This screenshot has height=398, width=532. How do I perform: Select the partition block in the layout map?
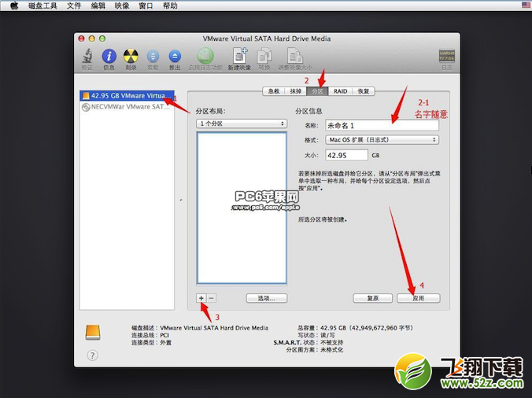coord(242,208)
